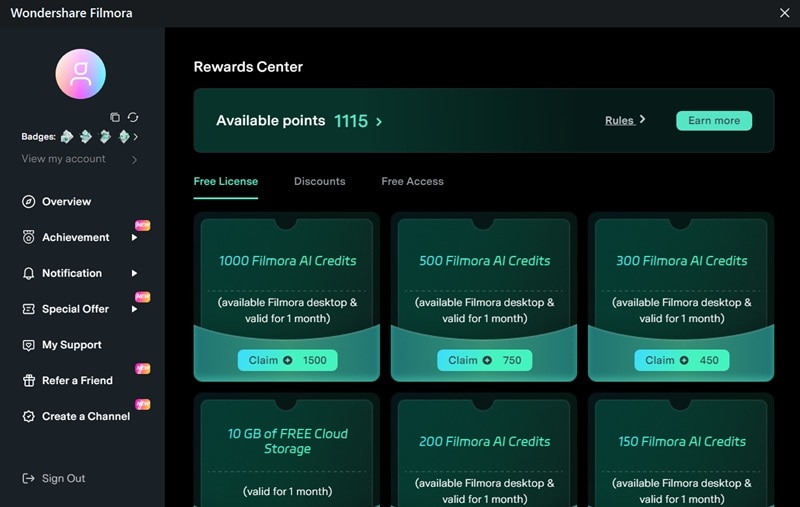Expand the Special Offer submenu arrow
The image size is (800, 507).
[134, 309]
